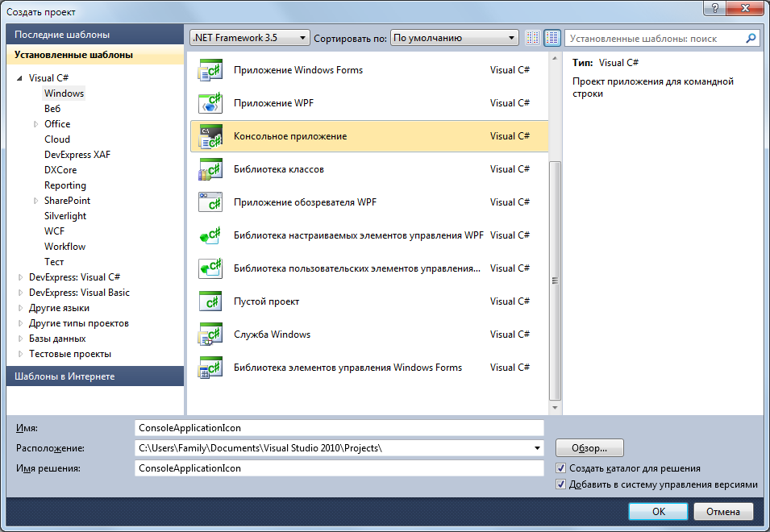Click the help question mark button
770x532 pixels.
pyautogui.click(x=714, y=8)
